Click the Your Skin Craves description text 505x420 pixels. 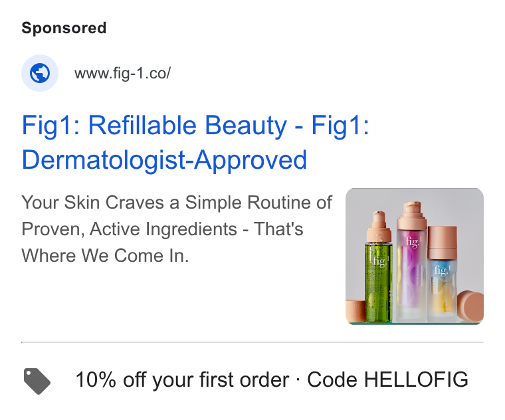[177, 203]
